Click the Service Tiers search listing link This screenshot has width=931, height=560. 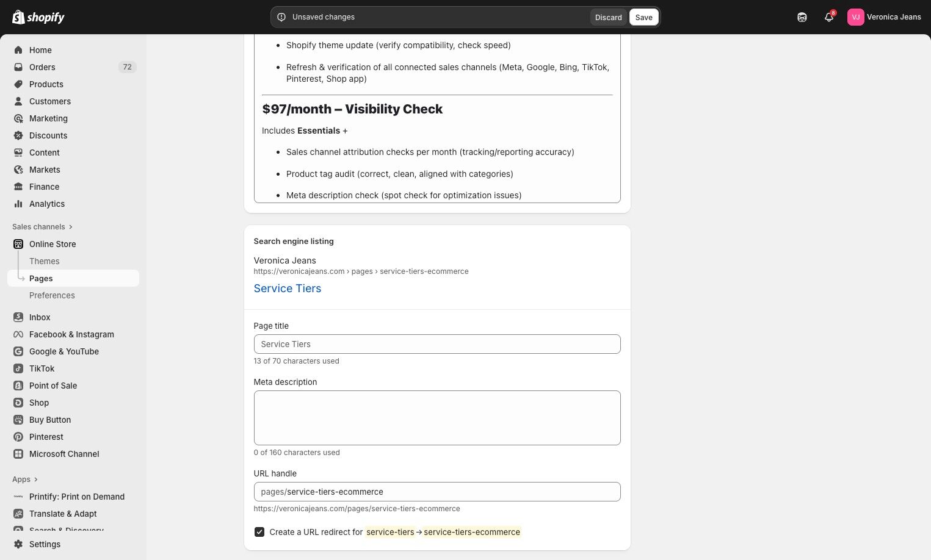(288, 289)
